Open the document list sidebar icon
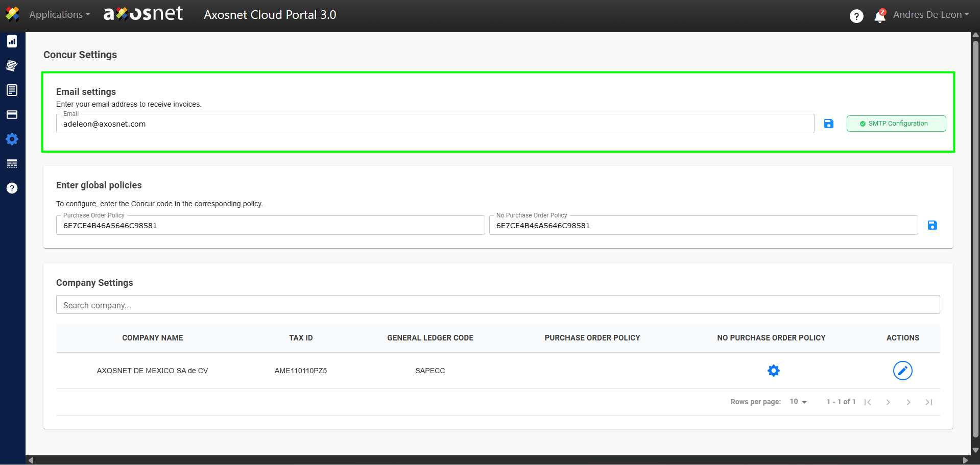Viewport: 980px width, 465px height. click(12, 90)
